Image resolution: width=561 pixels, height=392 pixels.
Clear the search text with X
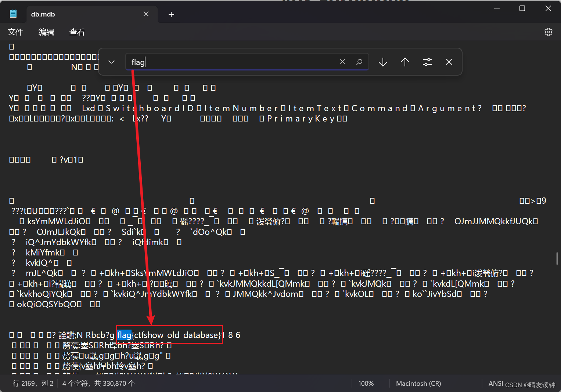click(342, 62)
